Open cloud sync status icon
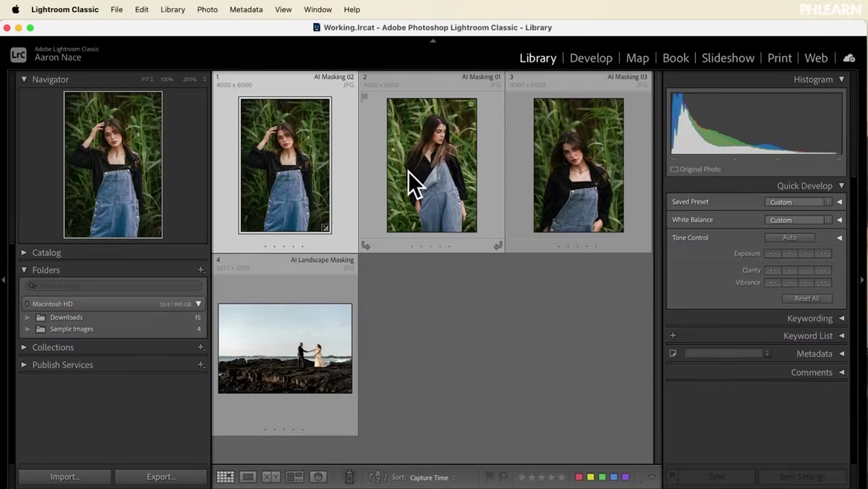This screenshot has height=489, width=868. coord(849,58)
